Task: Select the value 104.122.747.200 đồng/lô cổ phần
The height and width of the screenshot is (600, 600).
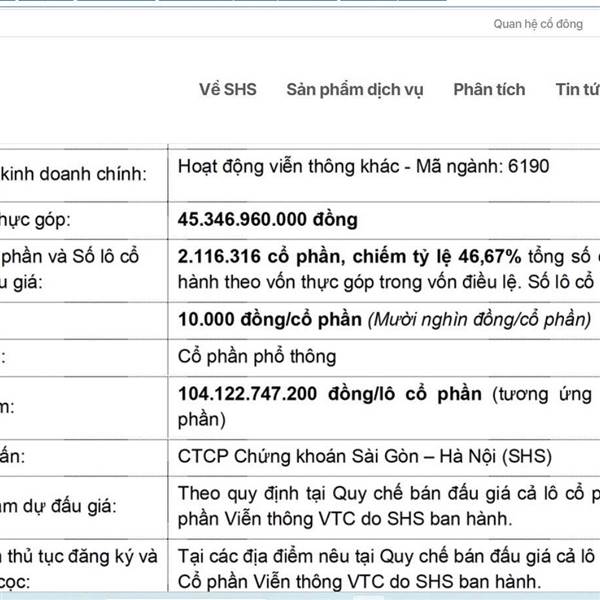Action: [x=330, y=394]
